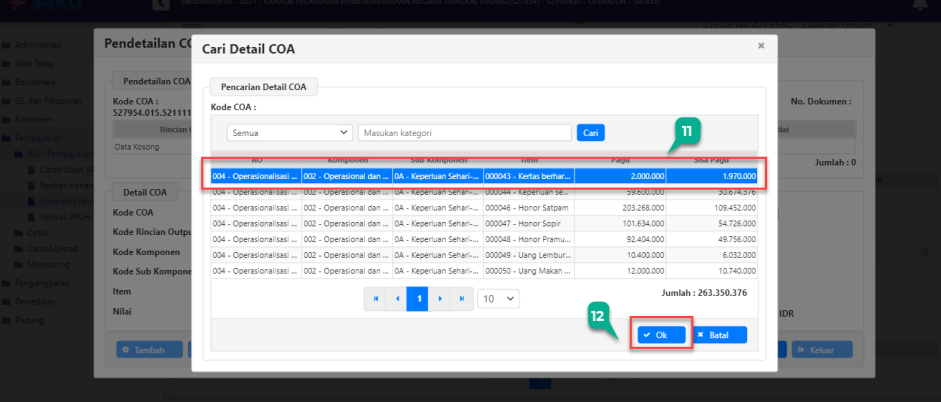Select the 000050 Uang Makan row
The image size is (941, 402).
[x=483, y=270]
